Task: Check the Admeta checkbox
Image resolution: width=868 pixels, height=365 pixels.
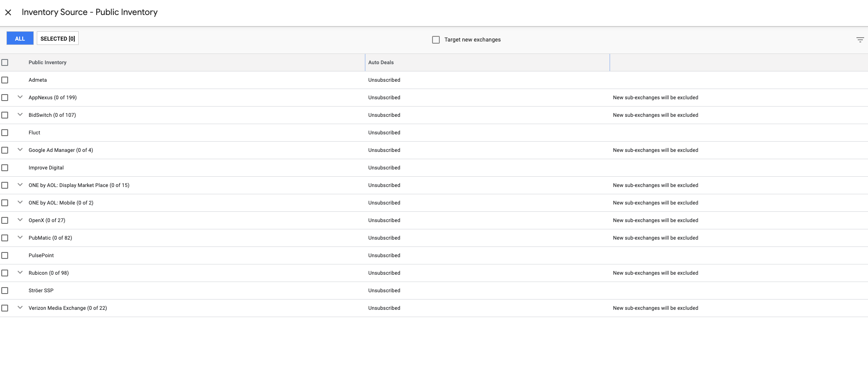Action: click(x=5, y=80)
